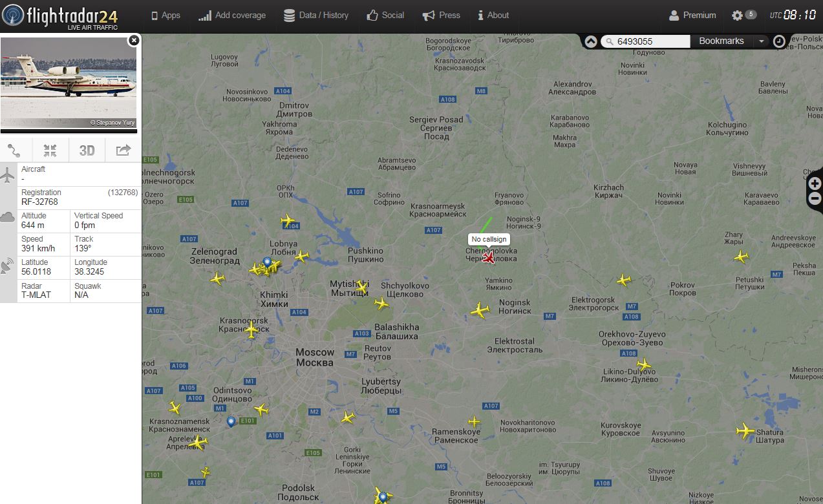The image size is (823, 504).
Task: Share this flight with the share icon
Action: point(123,151)
